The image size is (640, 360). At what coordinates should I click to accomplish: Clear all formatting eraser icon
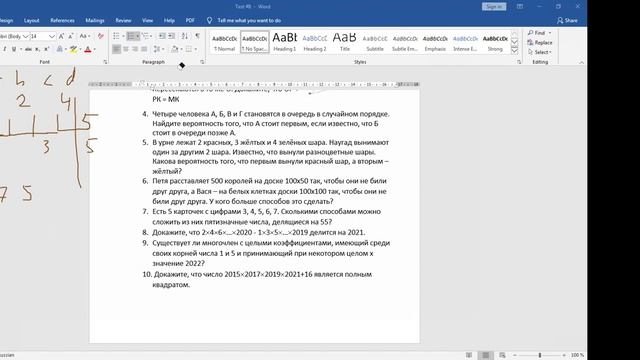(100, 36)
